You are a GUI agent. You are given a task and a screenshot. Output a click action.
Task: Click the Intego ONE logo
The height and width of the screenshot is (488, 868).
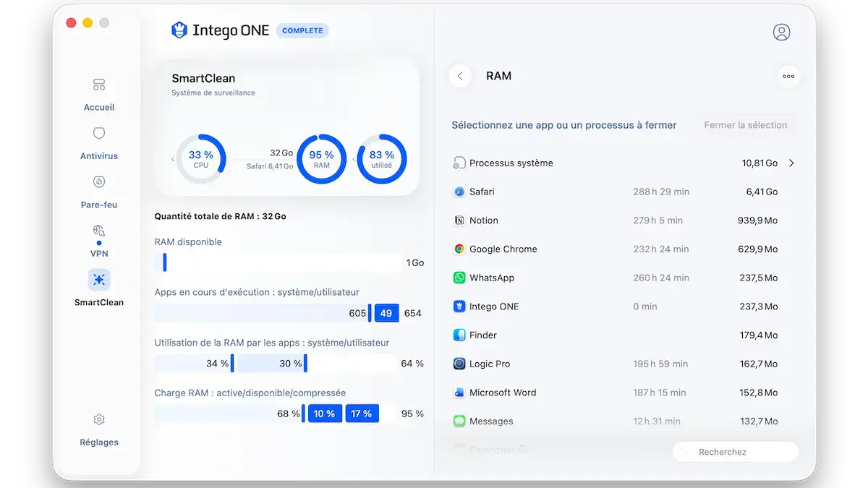point(220,30)
